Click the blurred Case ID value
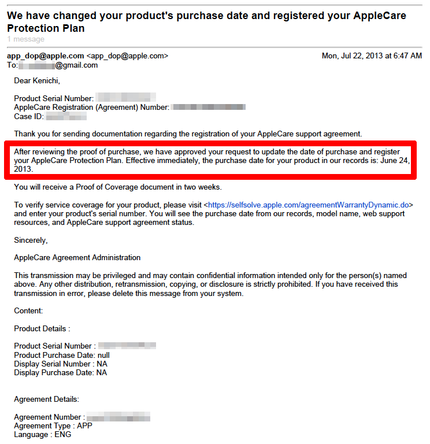Viewport: 430px width, 444px height. click(x=66, y=116)
